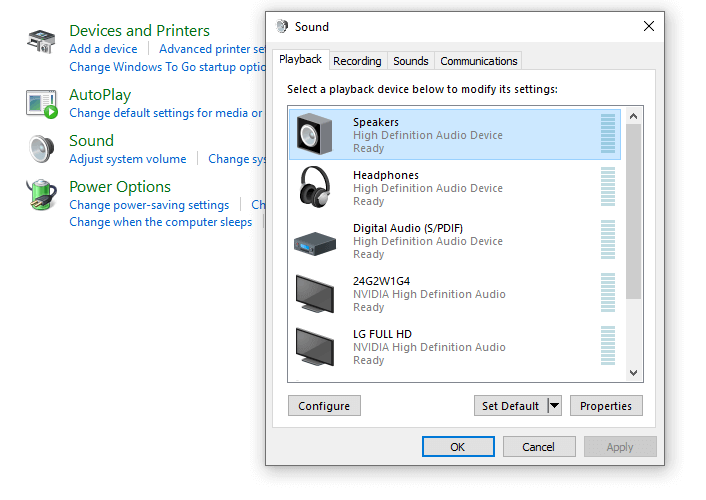Image resolution: width=706 pixels, height=500 pixels.
Task: Open the Sounds tab
Action: pyautogui.click(x=411, y=61)
